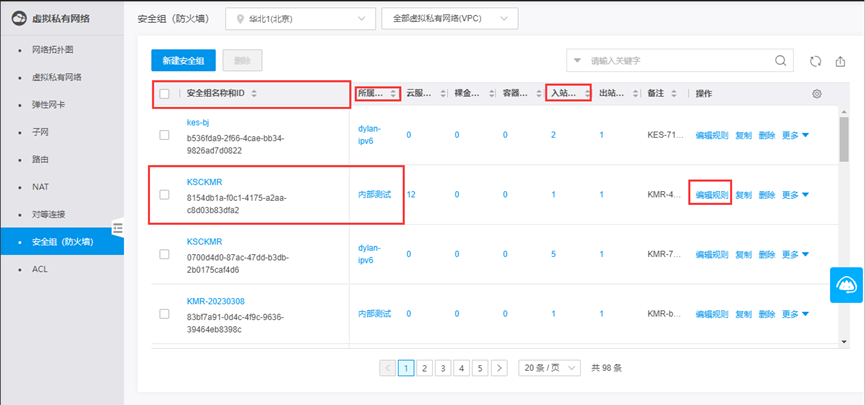Open the search filter dropdown arrow
The height and width of the screenshot is (405, 865).
tap(578, 61)
